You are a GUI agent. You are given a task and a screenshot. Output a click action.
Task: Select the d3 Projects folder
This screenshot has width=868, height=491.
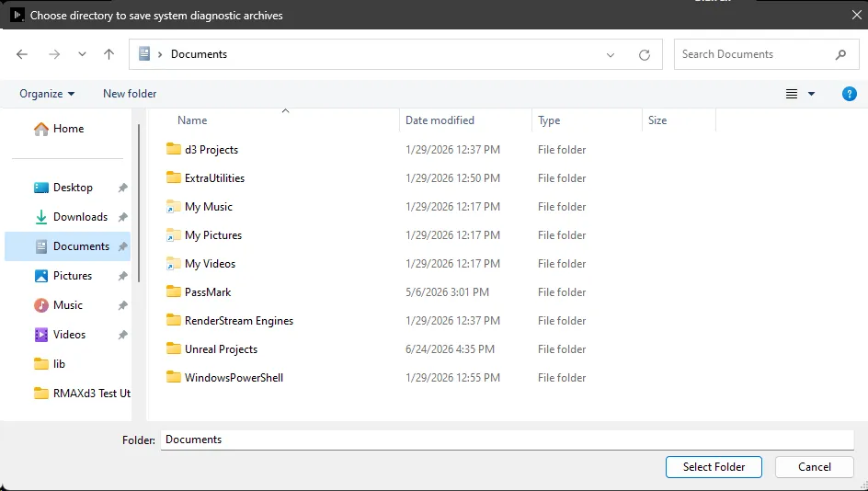(x=211, y=150)
